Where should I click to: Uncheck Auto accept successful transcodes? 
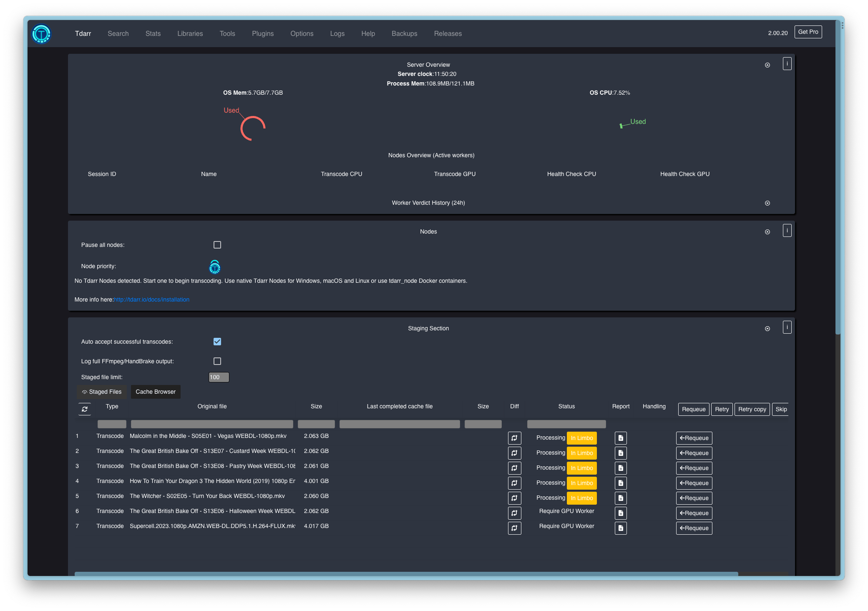point(217,342)
